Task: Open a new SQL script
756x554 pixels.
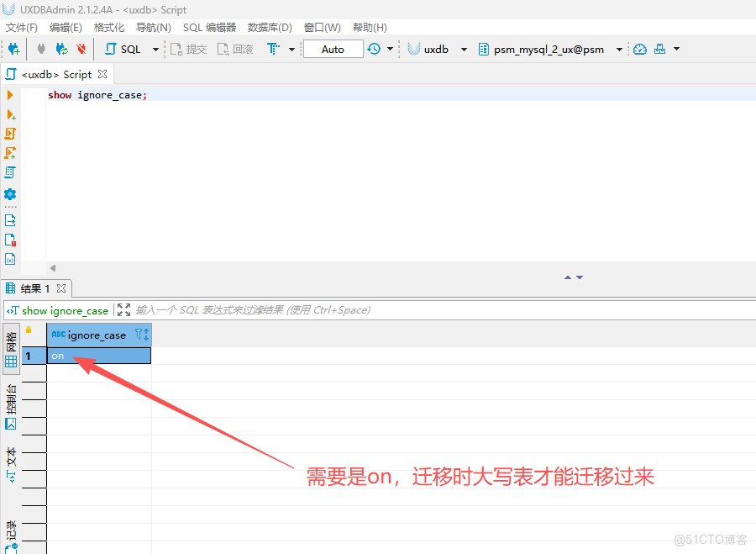Action: 123,49
